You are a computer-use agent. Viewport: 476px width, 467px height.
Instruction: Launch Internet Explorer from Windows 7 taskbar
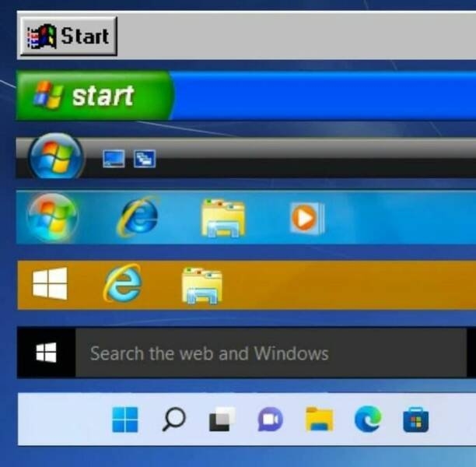138,216
